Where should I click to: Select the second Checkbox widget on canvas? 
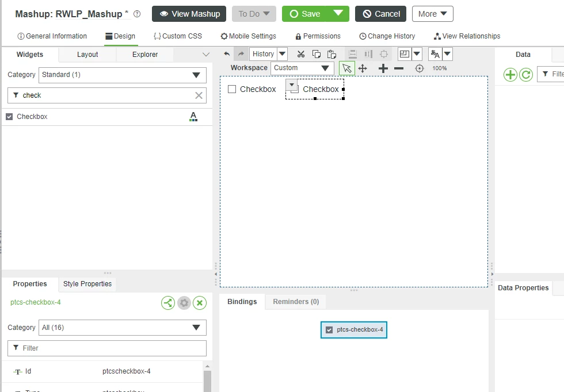point(315,89)
